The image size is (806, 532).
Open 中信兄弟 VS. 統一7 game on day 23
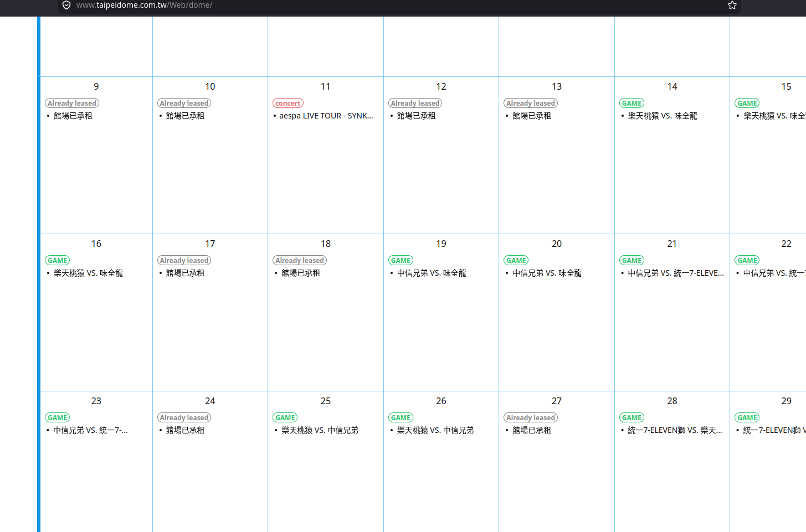coord(90,430)
